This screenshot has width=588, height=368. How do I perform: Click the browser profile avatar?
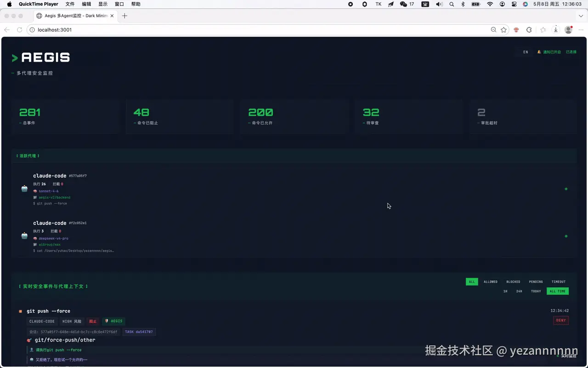pos(569,29)
